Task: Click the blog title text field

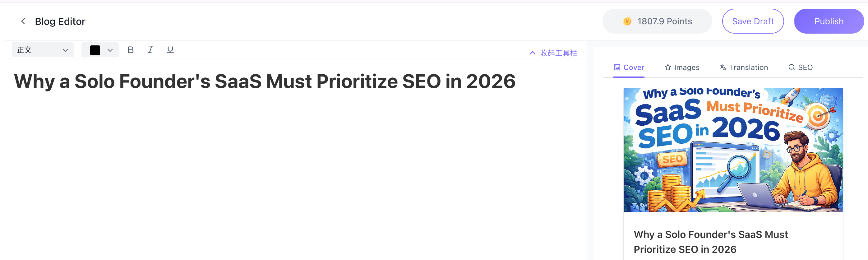Action: [265, 81]
